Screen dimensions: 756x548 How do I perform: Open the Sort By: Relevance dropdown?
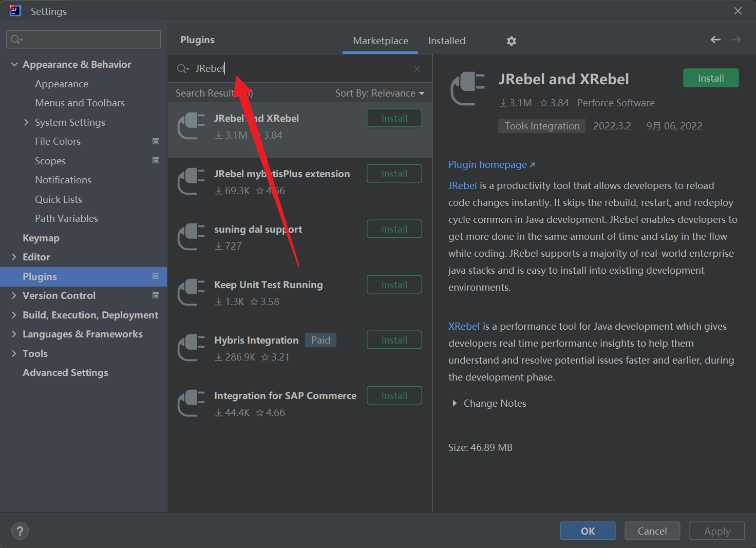point(380,93)
